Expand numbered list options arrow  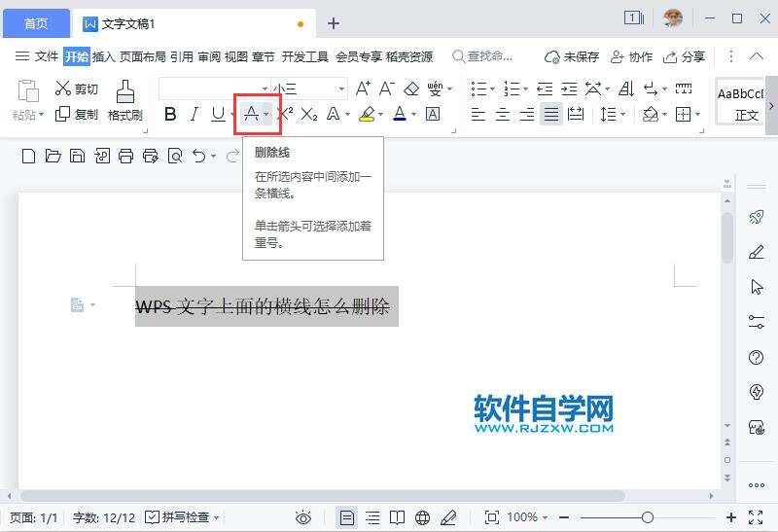pos(525,89)
